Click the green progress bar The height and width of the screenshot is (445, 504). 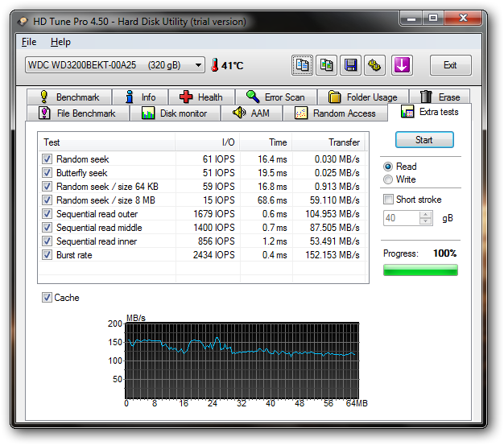pyautogui.click(x=420, y=270)
